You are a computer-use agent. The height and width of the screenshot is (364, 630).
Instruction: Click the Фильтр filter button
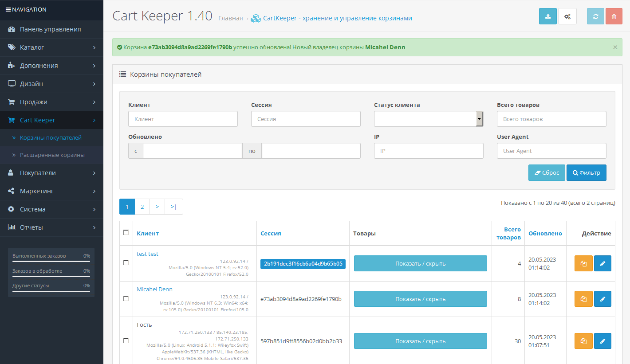[587, 173]
